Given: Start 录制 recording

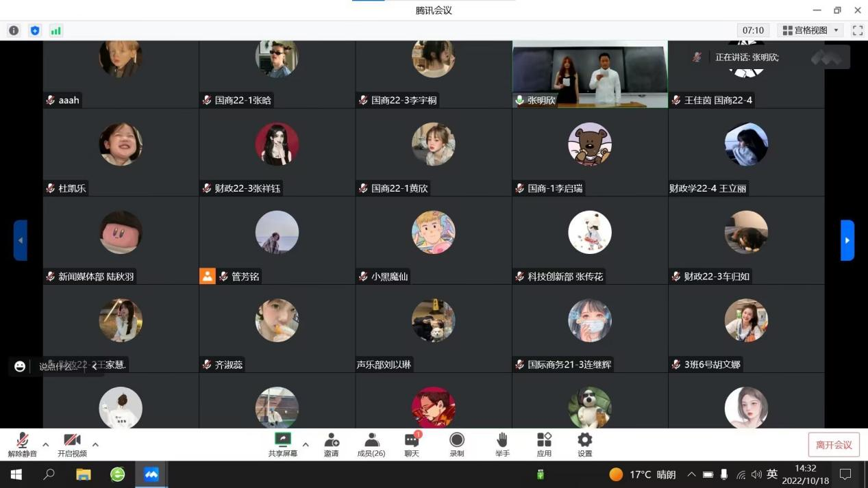Looking at the screenshot, I should [456, 444].
